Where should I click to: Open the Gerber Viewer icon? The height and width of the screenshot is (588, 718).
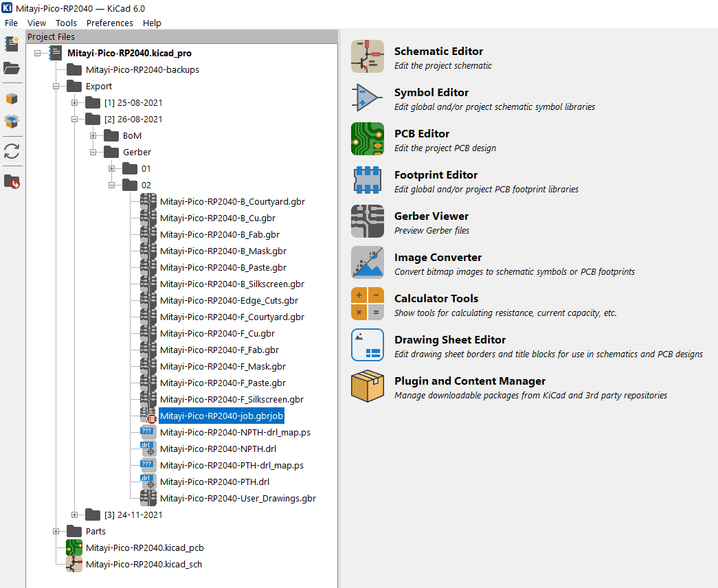367,221
